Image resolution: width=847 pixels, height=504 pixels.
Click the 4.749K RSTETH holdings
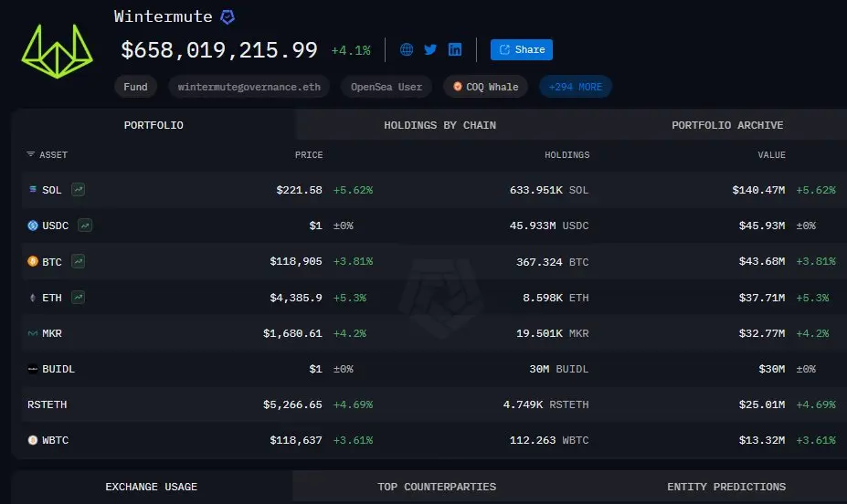[546, 404]
